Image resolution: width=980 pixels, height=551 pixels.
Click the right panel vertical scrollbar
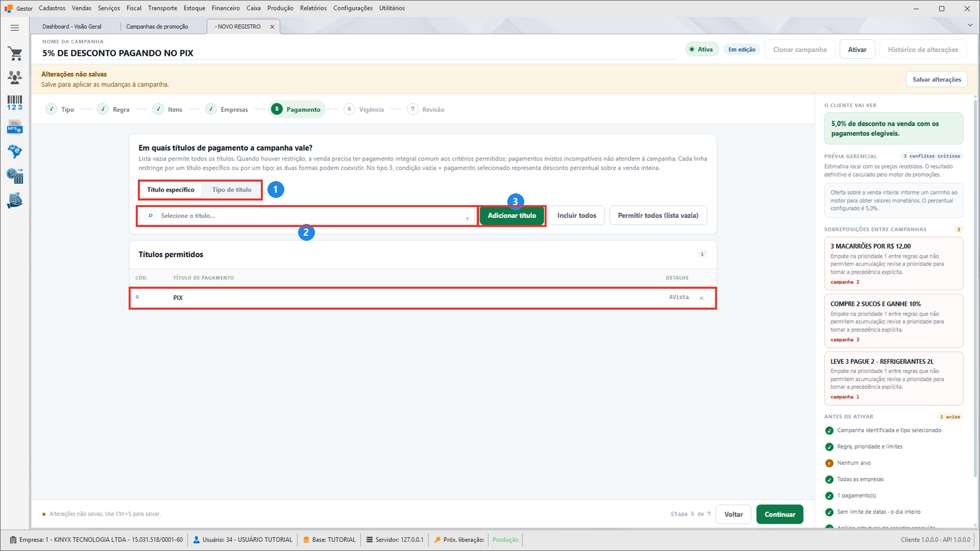tap(976, 288)
